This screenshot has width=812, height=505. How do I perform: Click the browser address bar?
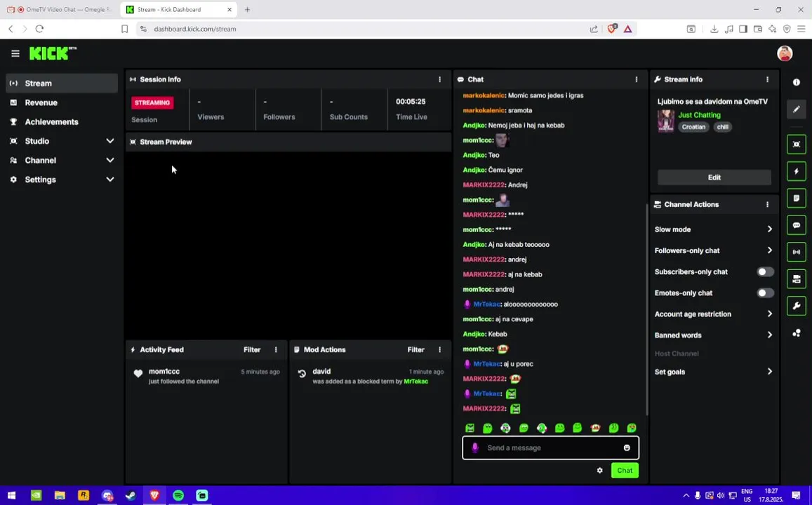(363, 29)
